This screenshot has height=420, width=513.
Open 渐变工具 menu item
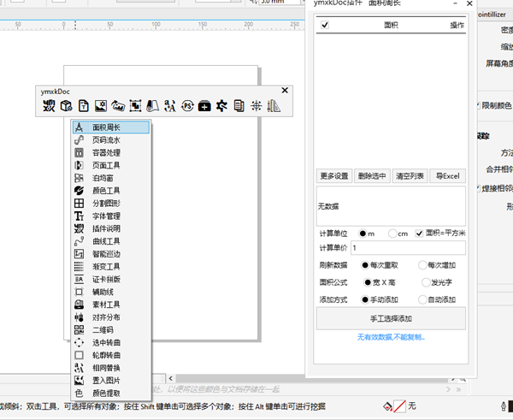111,267
